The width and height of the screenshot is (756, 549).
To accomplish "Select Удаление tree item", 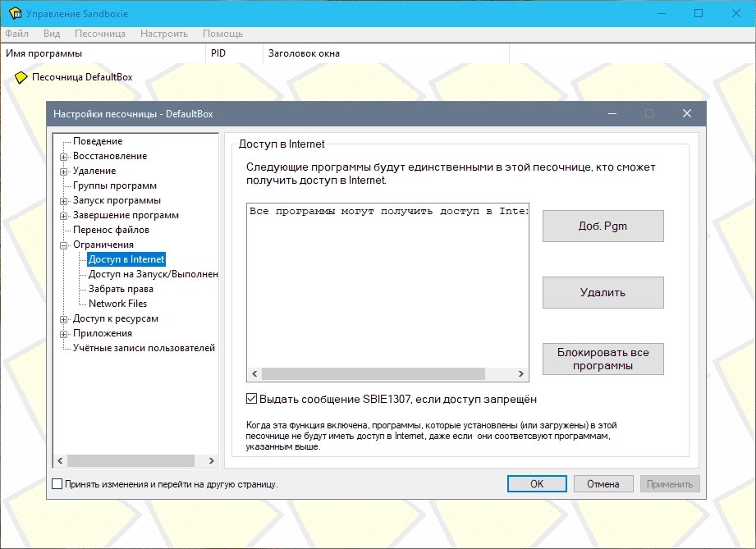I will (x=94, y=171).
